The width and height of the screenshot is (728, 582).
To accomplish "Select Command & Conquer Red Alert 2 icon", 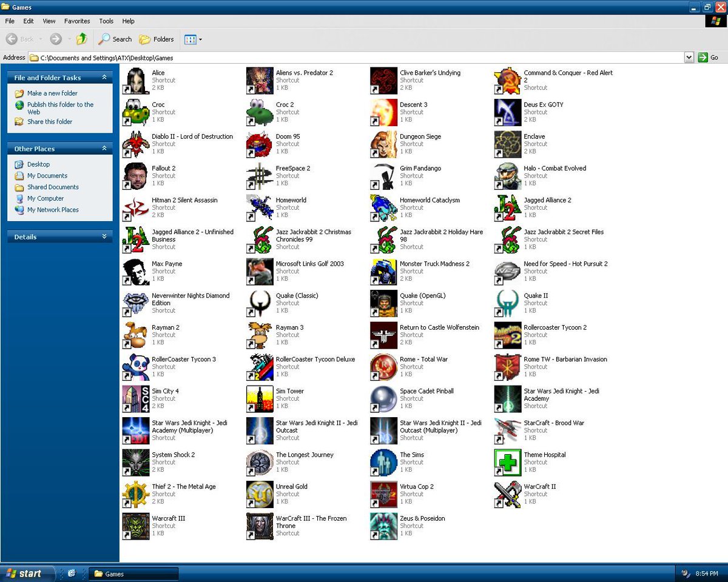I will [x=508, y=81].
